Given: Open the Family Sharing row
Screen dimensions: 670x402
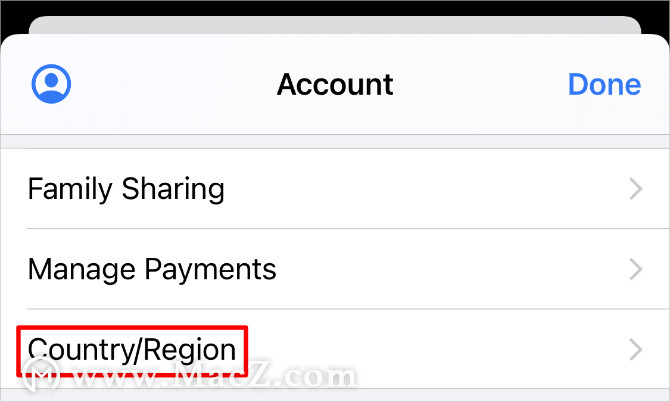Looking at the screenshot, I should (x=335, y=188).
